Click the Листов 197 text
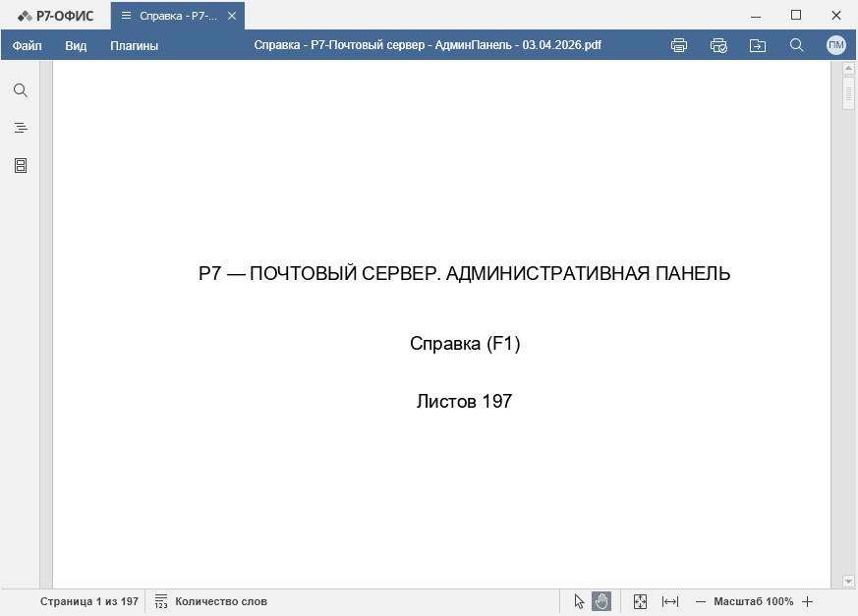 pos(464,401)
